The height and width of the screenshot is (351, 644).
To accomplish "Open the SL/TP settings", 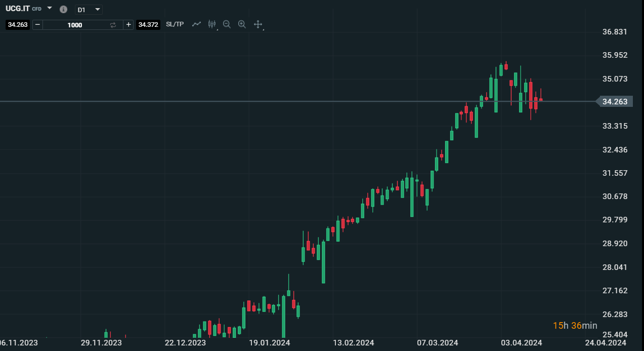I will pos(175,24).
